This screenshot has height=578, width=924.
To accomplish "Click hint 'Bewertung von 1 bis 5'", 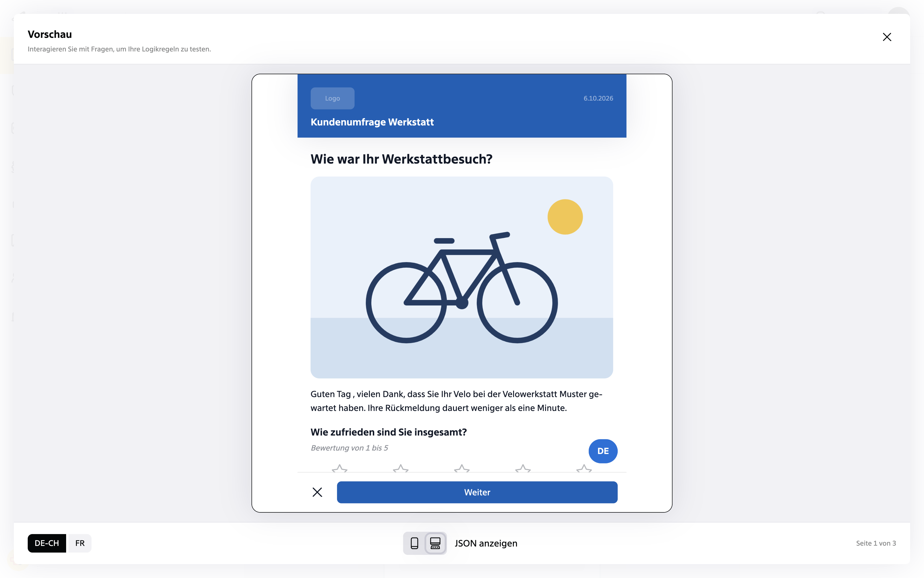I will (349, 448).
